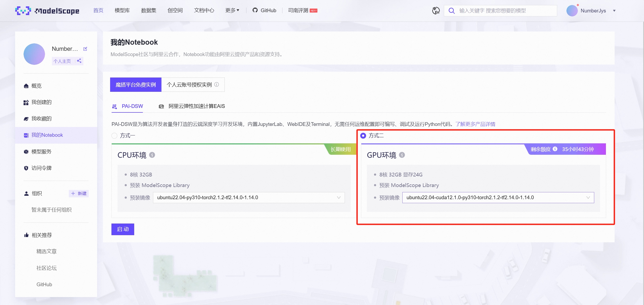Click the GitHub octocat icon
Viewport: 644px width, 305px height.
pos(255,10)
